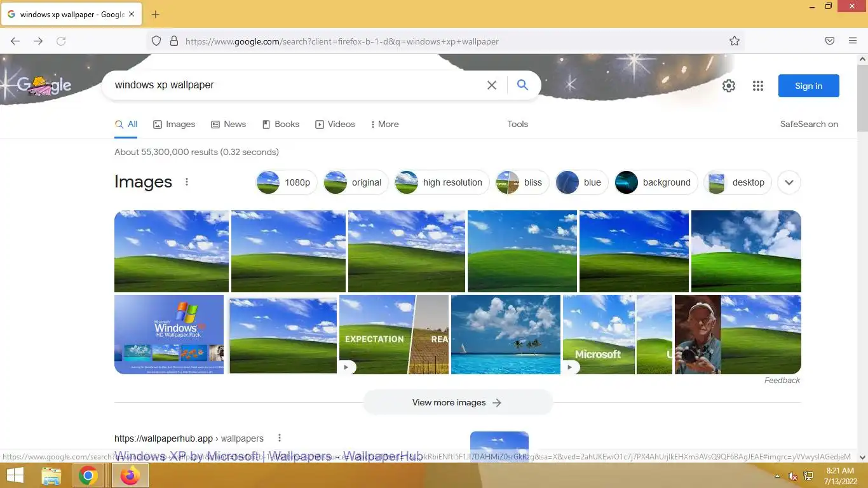Screen dimensions: 868x488
Task: Open wallpaperhub.app result three-dot menu
Action: coord(280,438)
